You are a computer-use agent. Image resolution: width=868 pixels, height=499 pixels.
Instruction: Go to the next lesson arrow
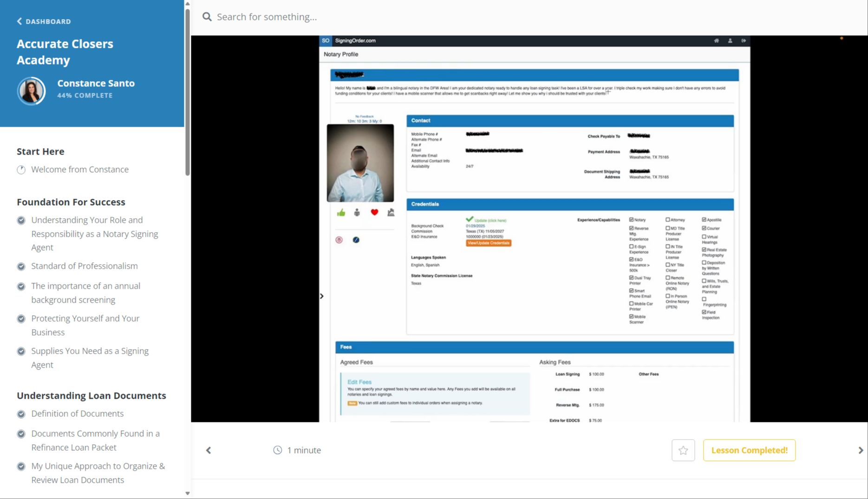pos(861,450)
